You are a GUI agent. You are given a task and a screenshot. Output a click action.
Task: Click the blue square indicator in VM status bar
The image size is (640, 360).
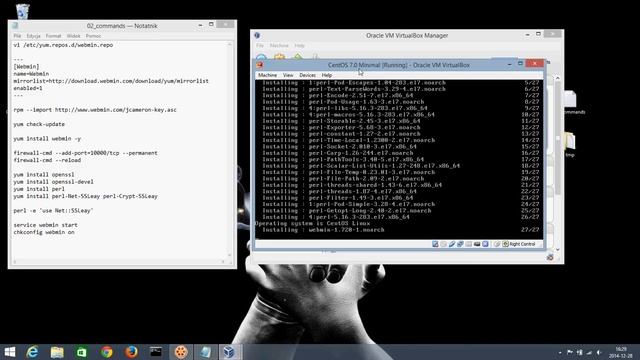pyautogui.click(x=485, y=244)
